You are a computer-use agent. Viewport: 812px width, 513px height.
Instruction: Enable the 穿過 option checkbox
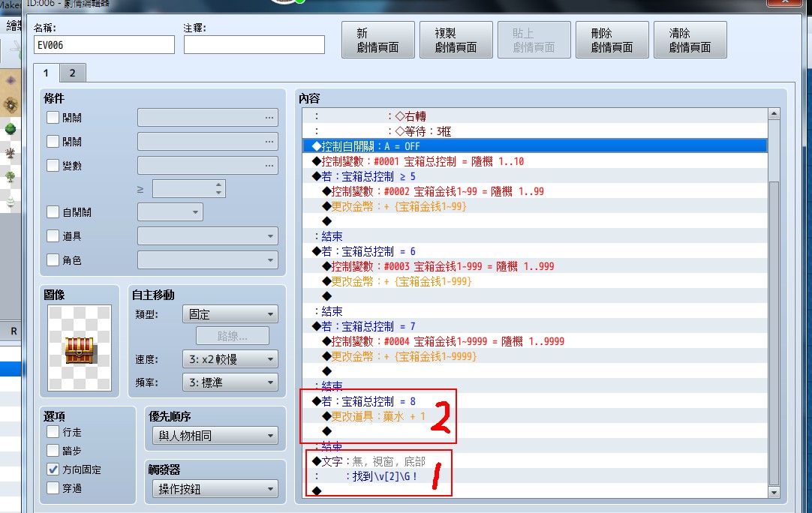[x=53, y=487]
